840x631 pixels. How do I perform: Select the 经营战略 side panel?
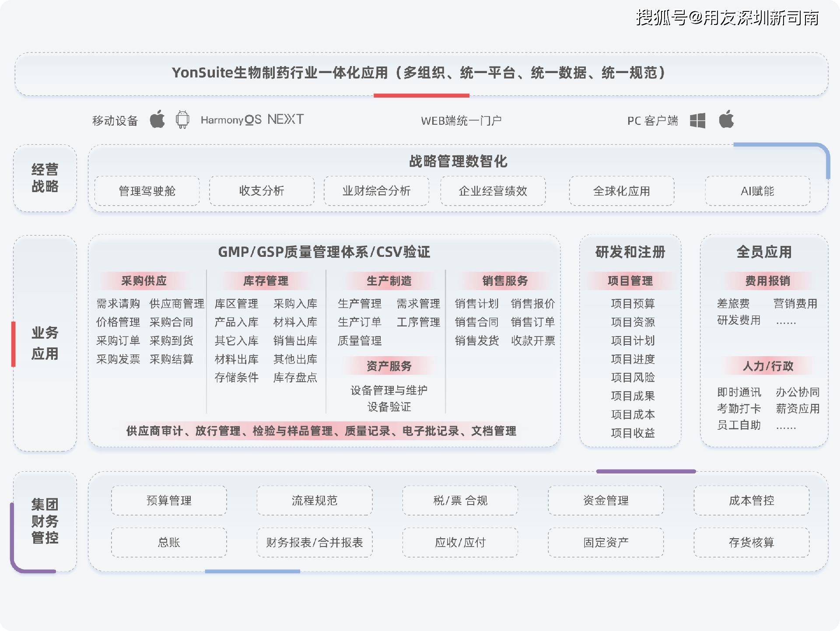[45, 178]
